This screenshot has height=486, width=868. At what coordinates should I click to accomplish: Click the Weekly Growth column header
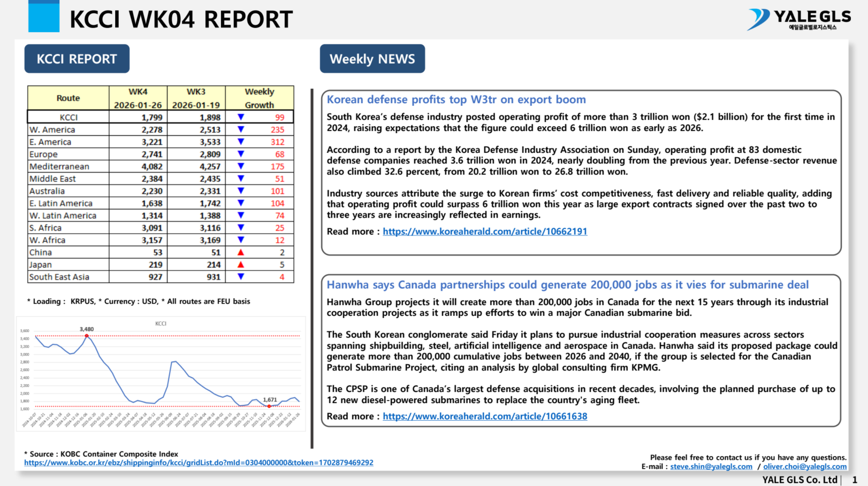pos(260,98)
